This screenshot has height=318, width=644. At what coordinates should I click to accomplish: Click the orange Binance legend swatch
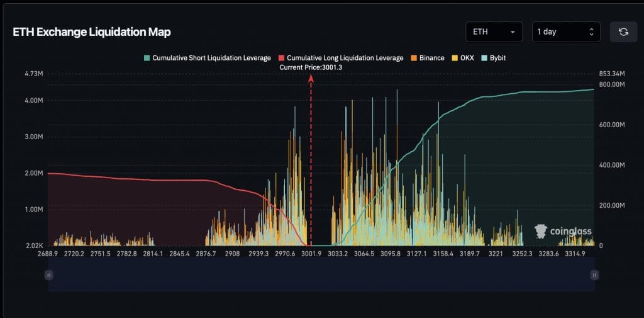414,58
